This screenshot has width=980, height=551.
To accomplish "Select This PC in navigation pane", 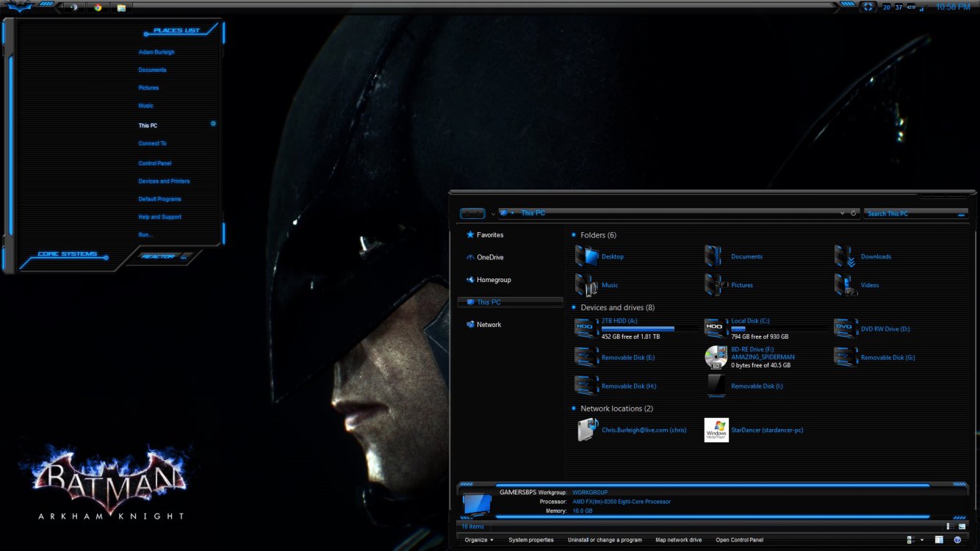I will click(x=510, y=302).
